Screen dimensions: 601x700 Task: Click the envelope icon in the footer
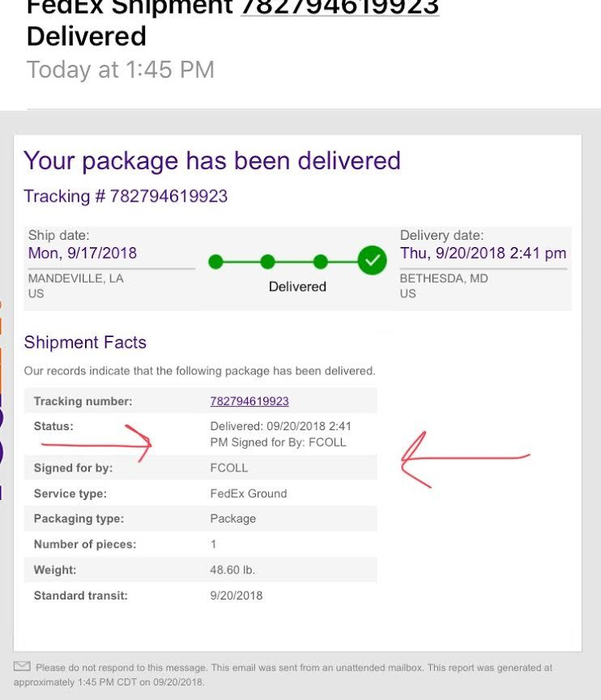[22, 667]
